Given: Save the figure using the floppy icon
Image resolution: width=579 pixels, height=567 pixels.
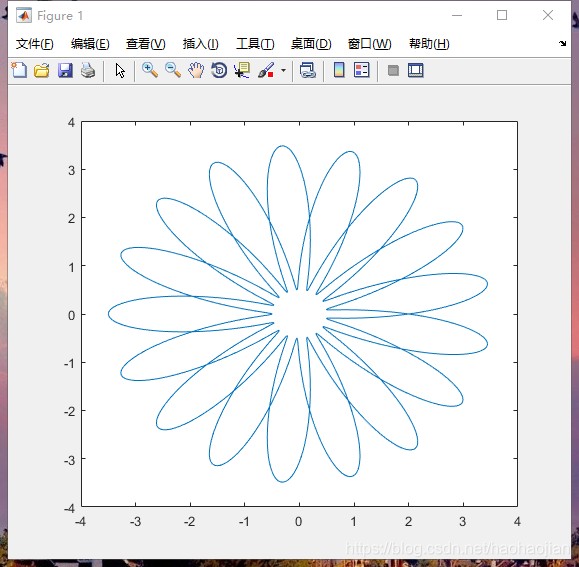Looking at the screenshot, I should tap(65, 70).
